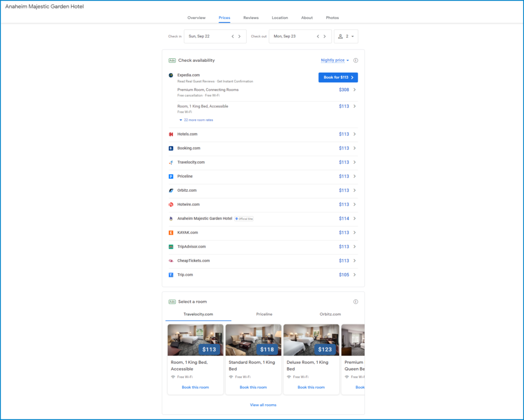524x420 pixels.
Task: Select the Priceline room tab
Action: (x=264, y=314)
